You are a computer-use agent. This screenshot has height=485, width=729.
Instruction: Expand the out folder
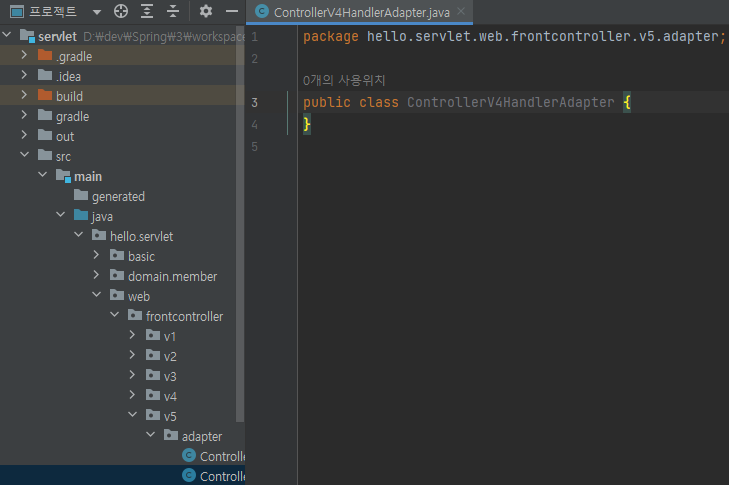click(x=24, y=135)
